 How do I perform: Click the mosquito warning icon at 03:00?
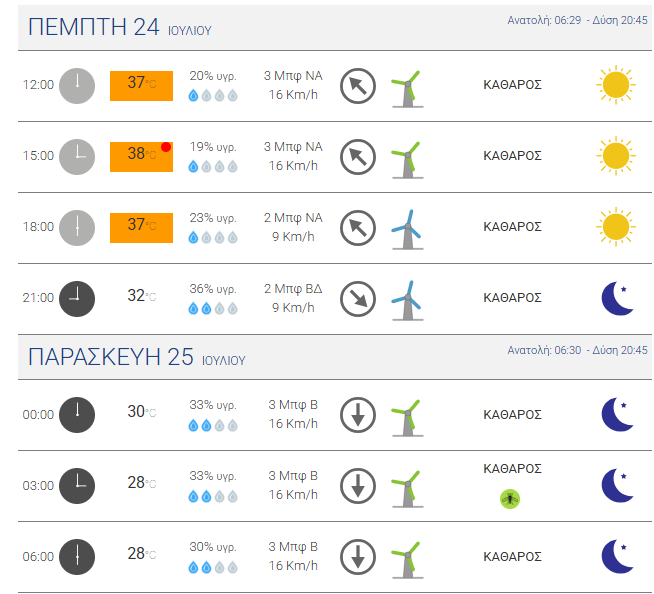click(510, 499)
